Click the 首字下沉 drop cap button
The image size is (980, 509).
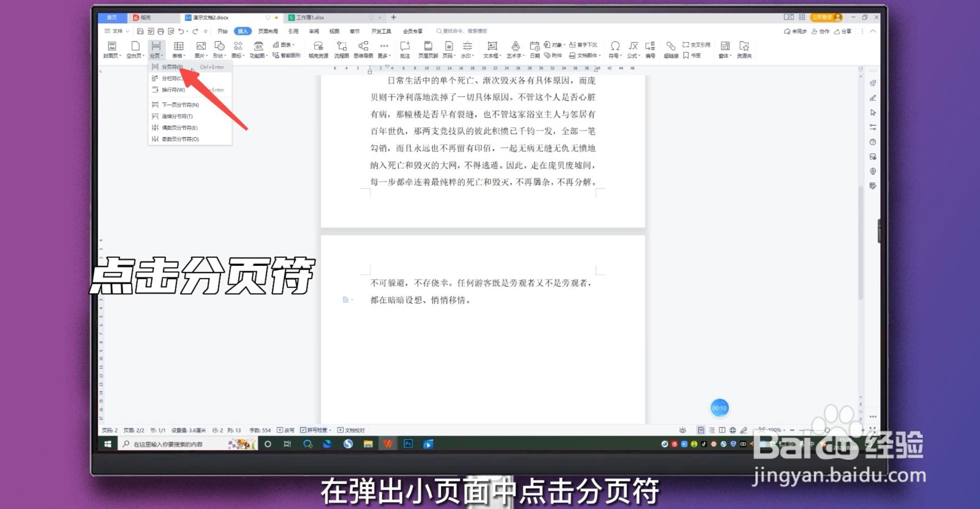coord(583,45)
